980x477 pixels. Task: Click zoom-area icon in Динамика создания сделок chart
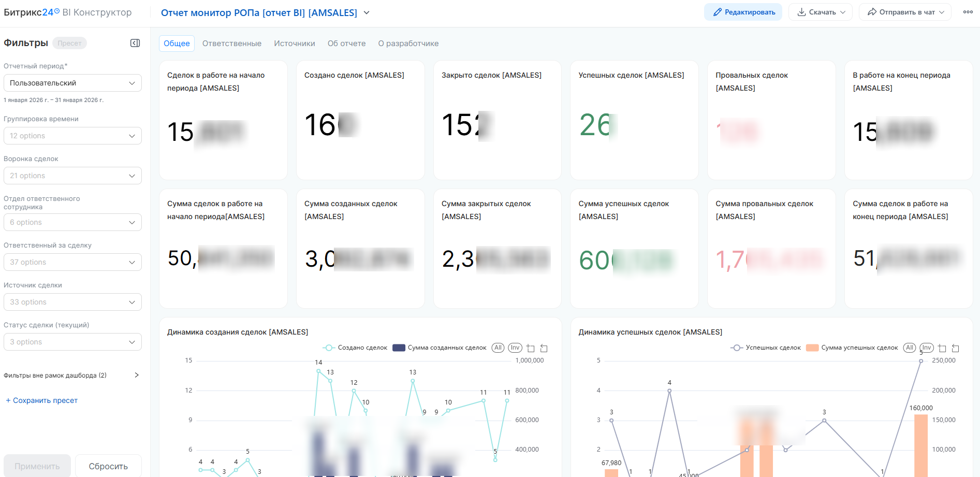531,348
